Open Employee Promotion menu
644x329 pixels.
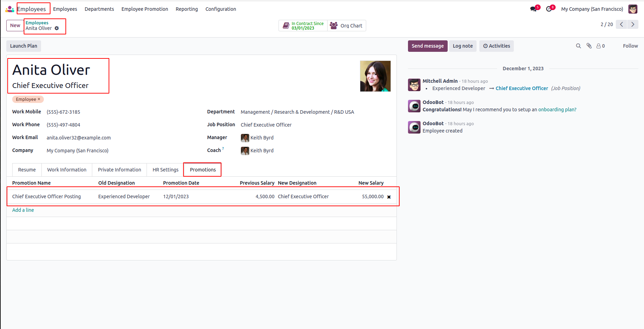tap(145, 9)
